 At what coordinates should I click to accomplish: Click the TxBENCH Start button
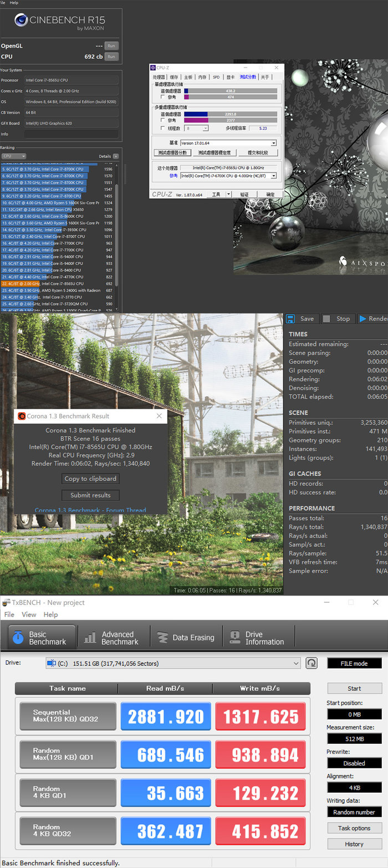[354, 689]
